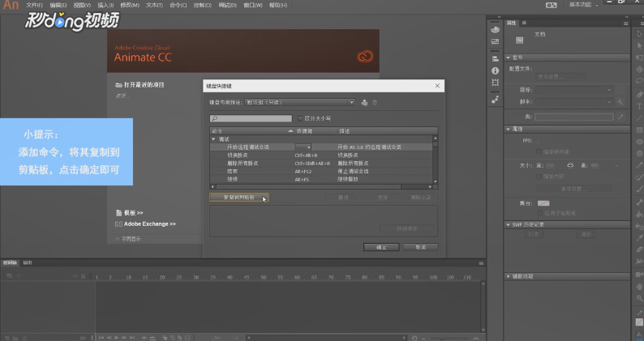Select the Oval tool

coord(639,142)
